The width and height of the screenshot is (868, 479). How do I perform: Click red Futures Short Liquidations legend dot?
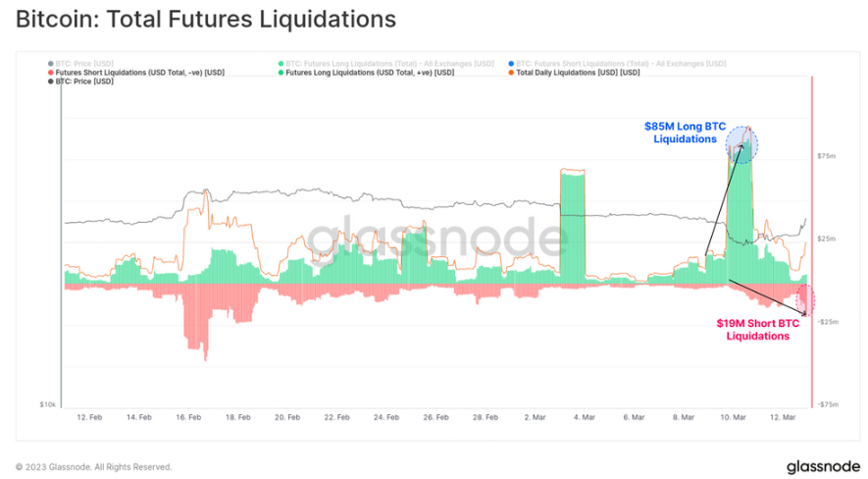click(50, 72)
